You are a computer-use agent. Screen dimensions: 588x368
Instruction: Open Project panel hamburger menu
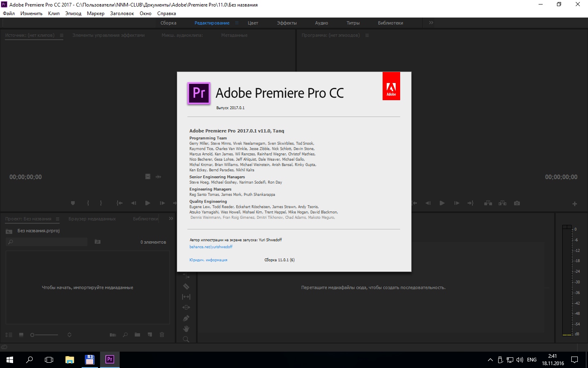[58, 219]
